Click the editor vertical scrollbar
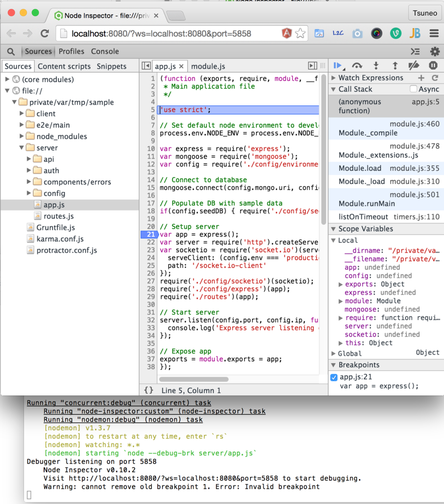The height and width of the screenshot is (504, 444). 324,149
